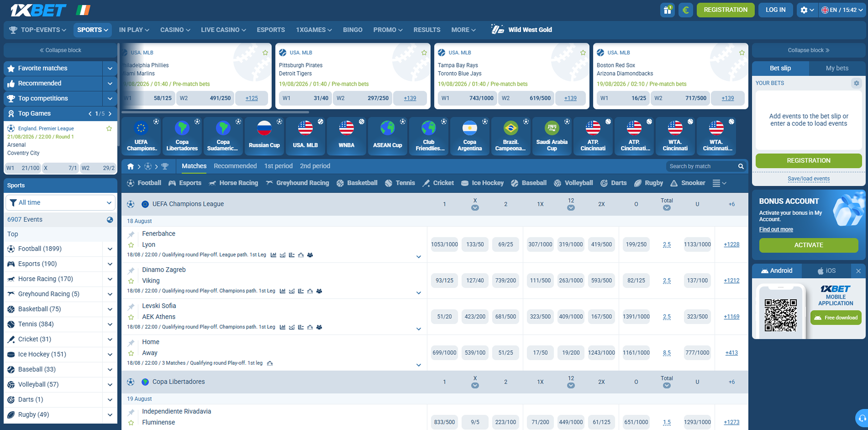The height and width of the screenshot is (430, 868).
Task: Expand Football (1899) in Sports list
Action: (110, 249)
